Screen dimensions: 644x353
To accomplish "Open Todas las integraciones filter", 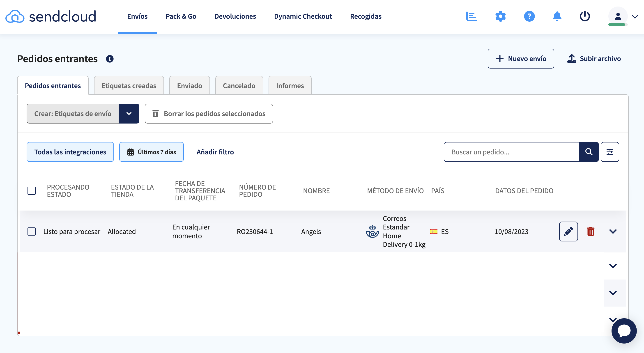I will 70,152.
